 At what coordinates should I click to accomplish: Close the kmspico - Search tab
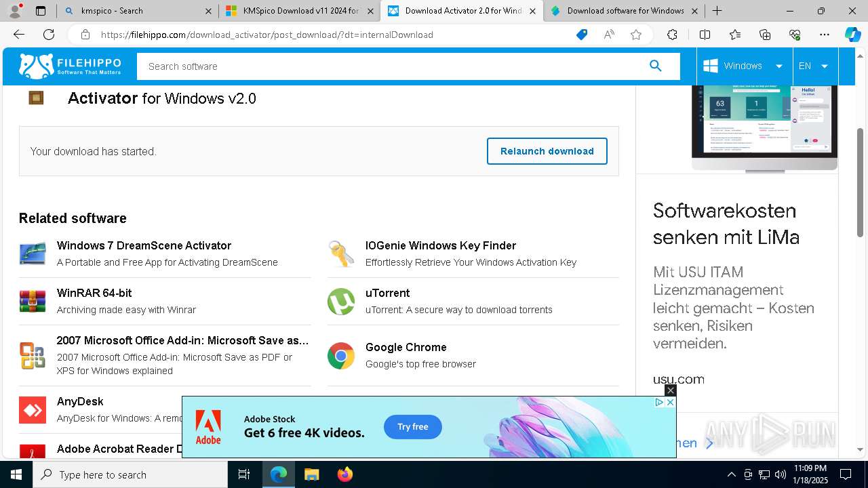click(x=208, y=11)
